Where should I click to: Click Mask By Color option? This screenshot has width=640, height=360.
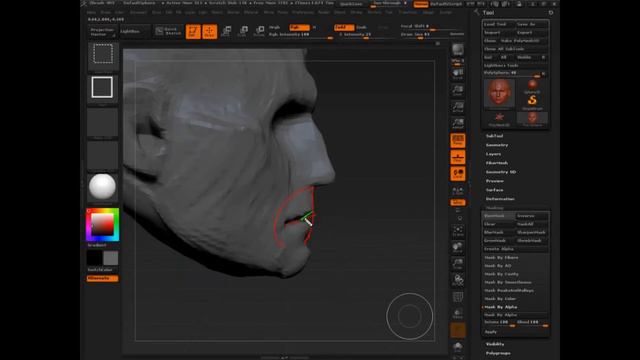[500, 299]
